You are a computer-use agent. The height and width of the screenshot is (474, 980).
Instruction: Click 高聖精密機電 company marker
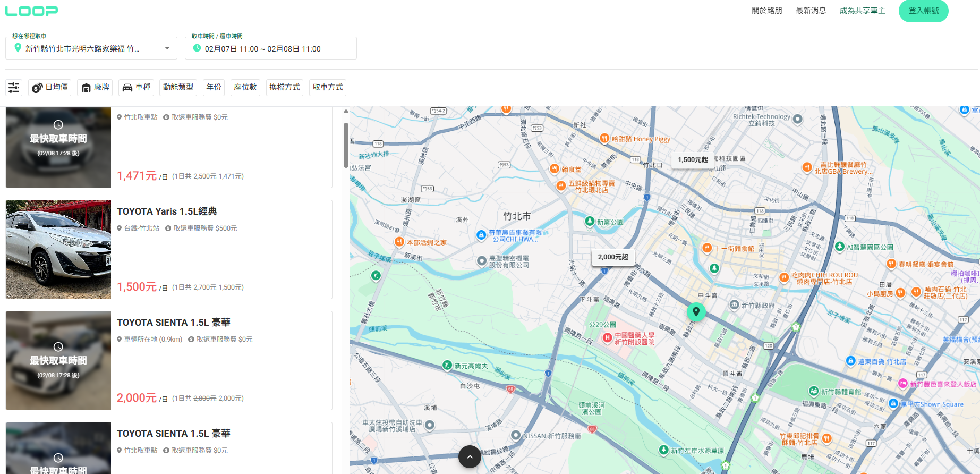point(482,261)
